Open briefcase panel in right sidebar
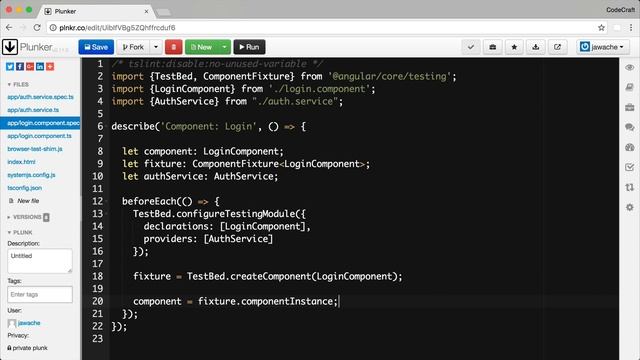640x360 pixels. pyautogui.click(x=629, y=107)
